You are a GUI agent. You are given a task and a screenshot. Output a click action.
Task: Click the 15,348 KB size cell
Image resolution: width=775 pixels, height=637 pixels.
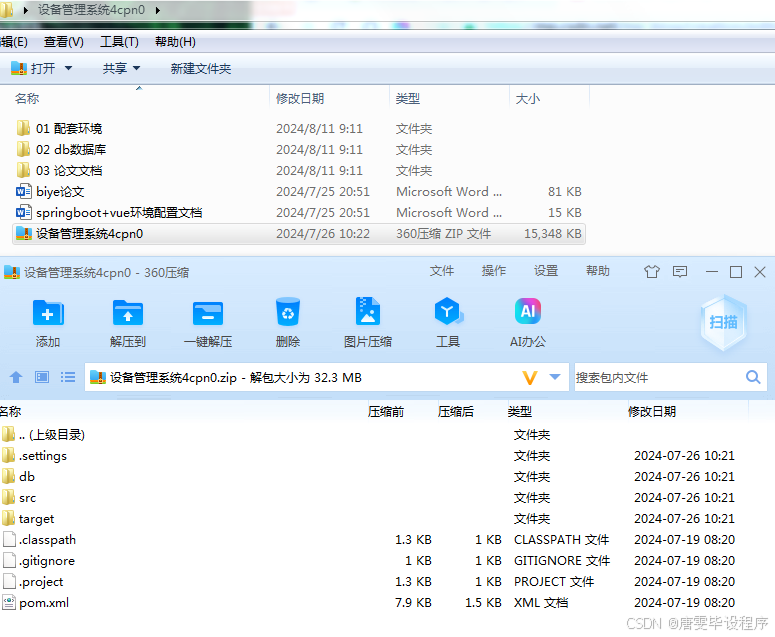553,234
